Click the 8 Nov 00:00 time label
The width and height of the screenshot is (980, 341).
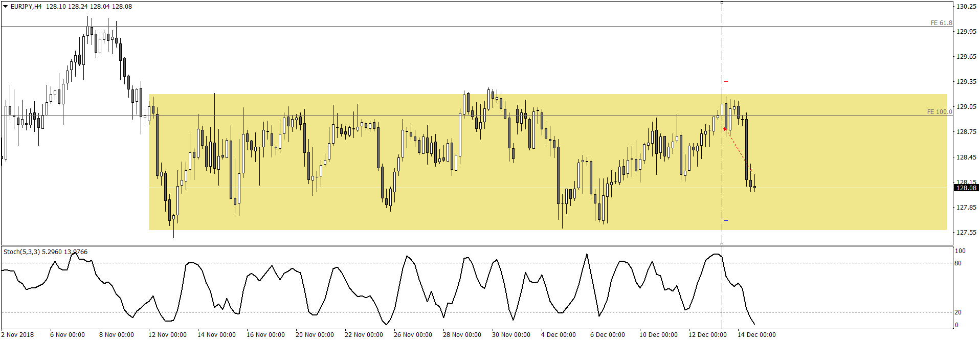point(117,335)
